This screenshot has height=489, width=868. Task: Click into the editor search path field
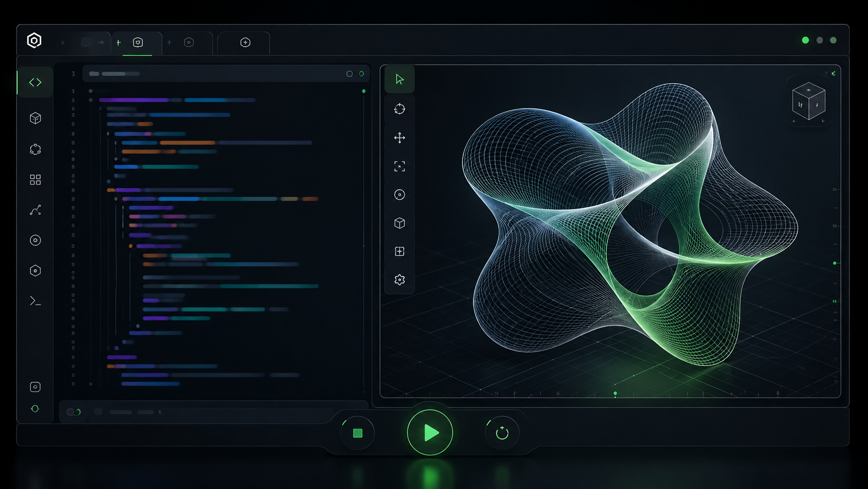pos(226,74)
